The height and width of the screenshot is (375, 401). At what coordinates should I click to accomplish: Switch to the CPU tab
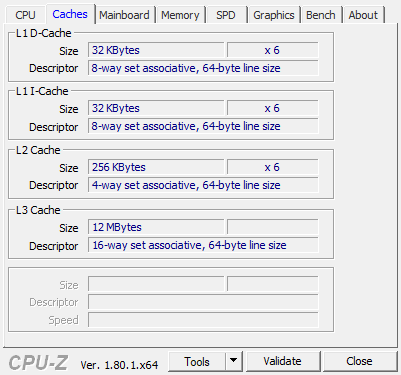25,15
